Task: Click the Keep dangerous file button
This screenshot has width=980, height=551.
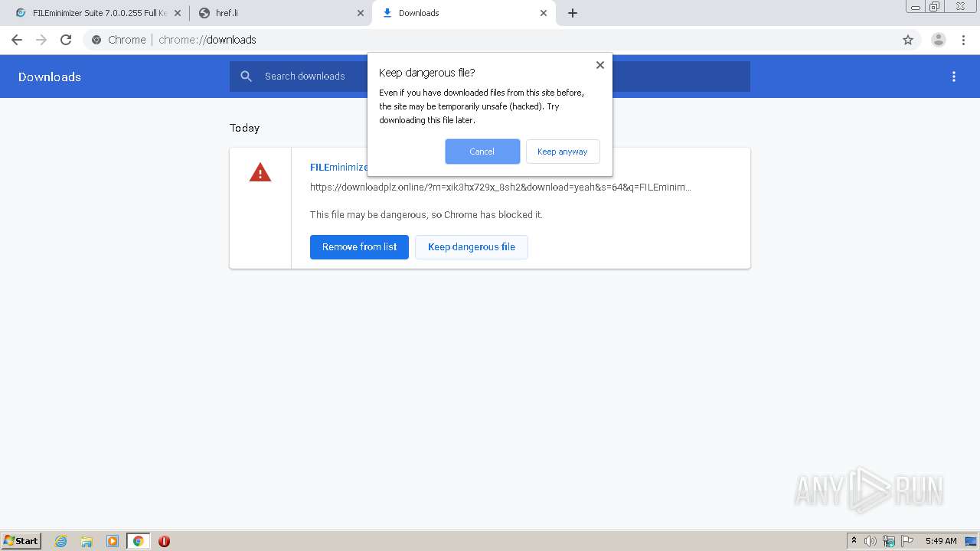Action: click(472, 247)
